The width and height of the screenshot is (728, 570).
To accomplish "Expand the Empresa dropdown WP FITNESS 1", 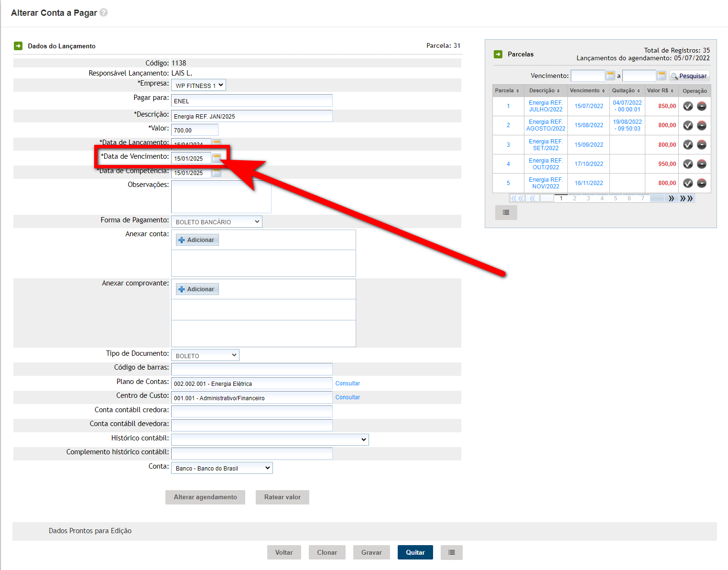I will point(198,86).
